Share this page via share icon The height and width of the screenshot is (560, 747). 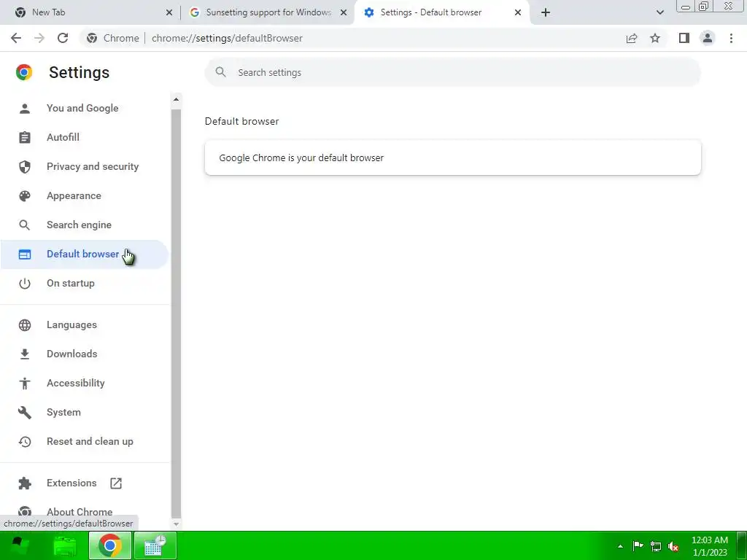pyautogui.click(x=632, y=38)
